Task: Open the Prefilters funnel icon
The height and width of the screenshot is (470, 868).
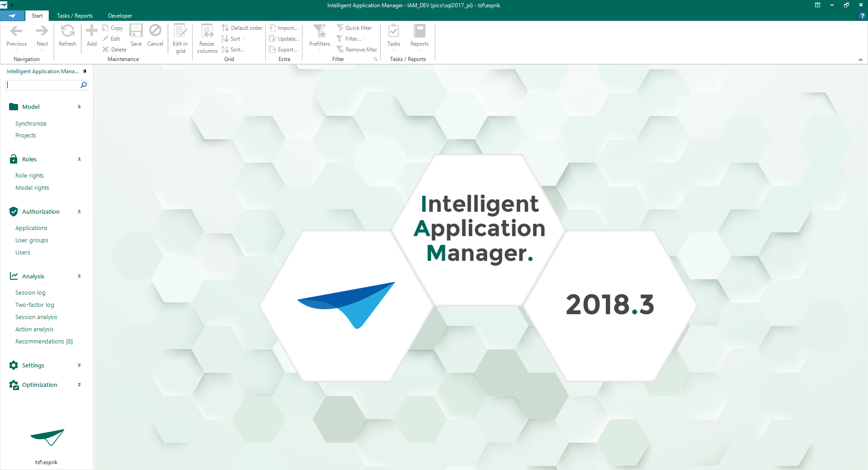Action: [319, 31]
